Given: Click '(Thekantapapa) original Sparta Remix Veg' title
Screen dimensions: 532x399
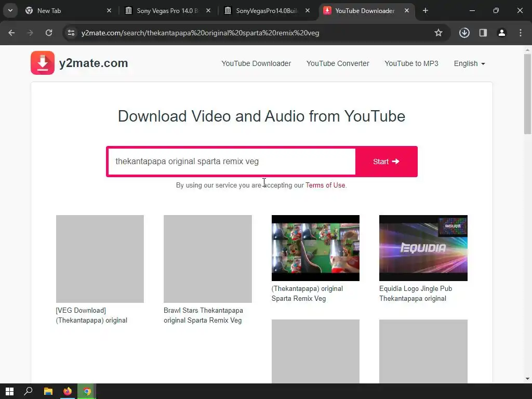Looking at the screenshot, I should [x=307, y=294].
